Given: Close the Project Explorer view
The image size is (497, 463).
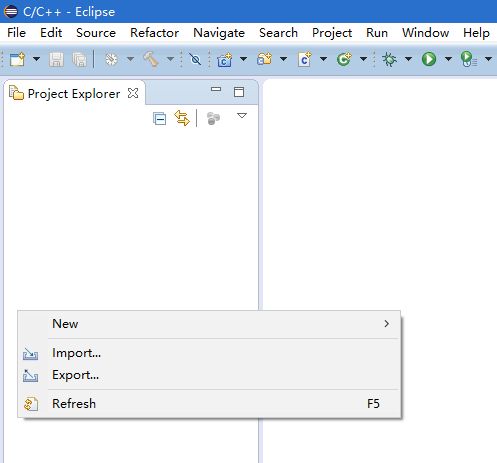Looking at the screenshot, I should pyautogui.click(x=133, y=93).
